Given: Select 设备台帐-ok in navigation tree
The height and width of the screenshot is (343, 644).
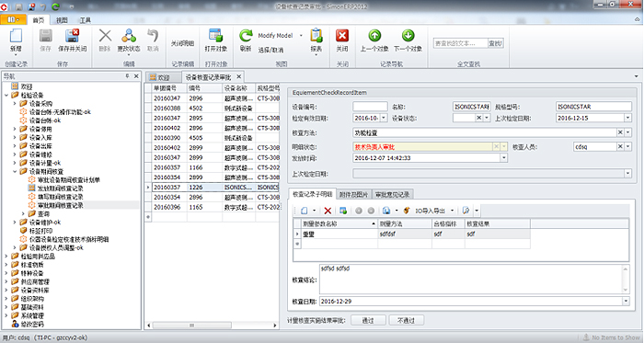Looking at the screenshot, I should click(45, 120).
